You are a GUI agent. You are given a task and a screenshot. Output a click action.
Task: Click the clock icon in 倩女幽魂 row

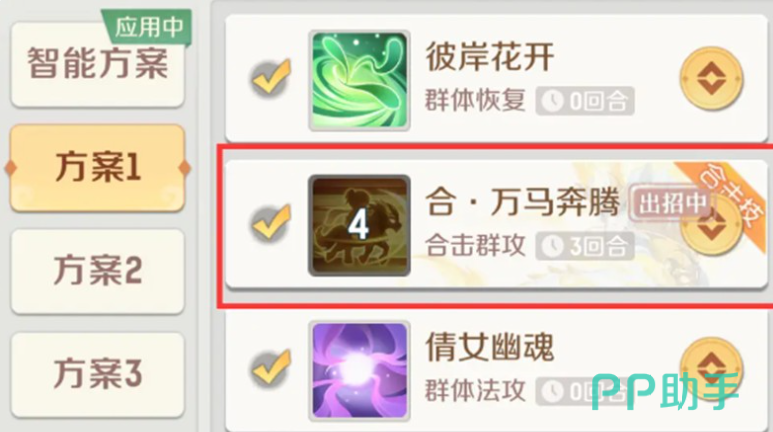(x=552, y=391)
